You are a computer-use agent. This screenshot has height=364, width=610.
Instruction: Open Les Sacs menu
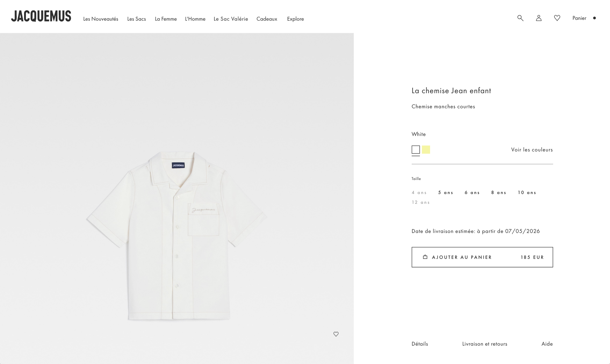coord(136,19)
